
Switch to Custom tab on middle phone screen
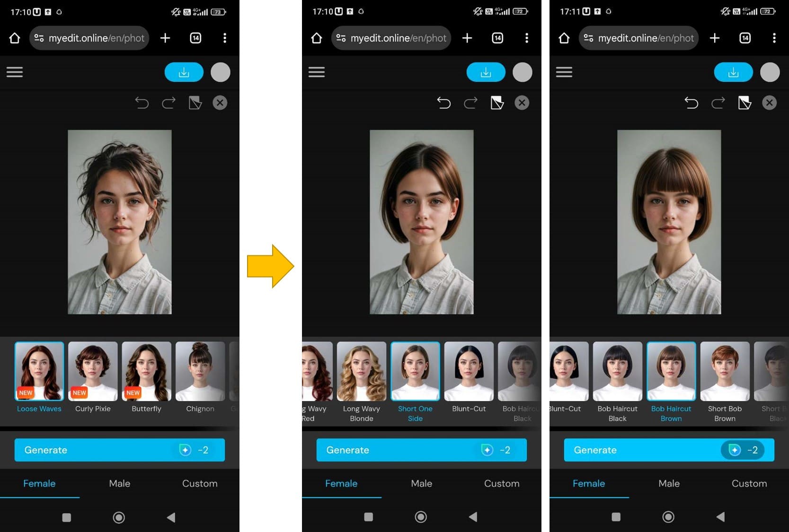(x=502, y=483)
